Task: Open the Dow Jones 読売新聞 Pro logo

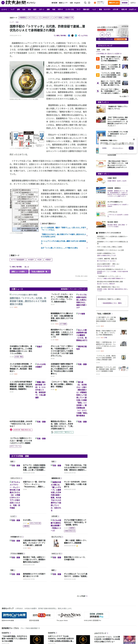Action: pos(96,615)
